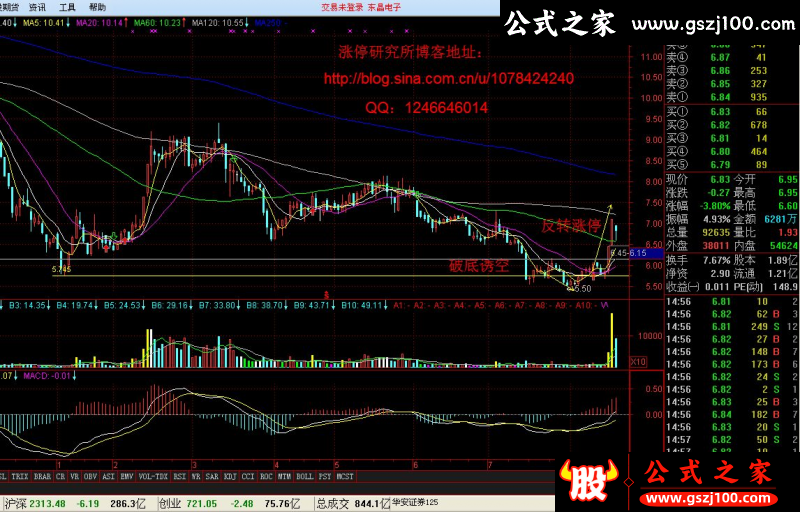Select the BOLL indicator tab
Viewport: 800px width, 512px height.
pos(305,476)
